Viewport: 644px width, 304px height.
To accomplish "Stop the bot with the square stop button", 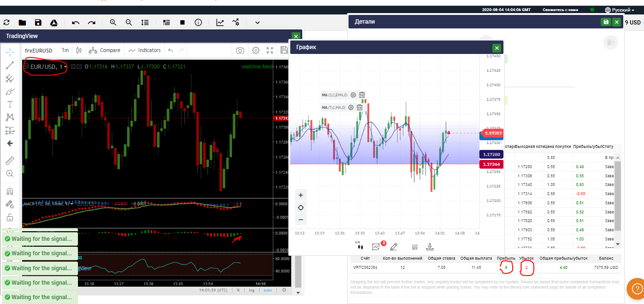I will [x=182, y=22].
